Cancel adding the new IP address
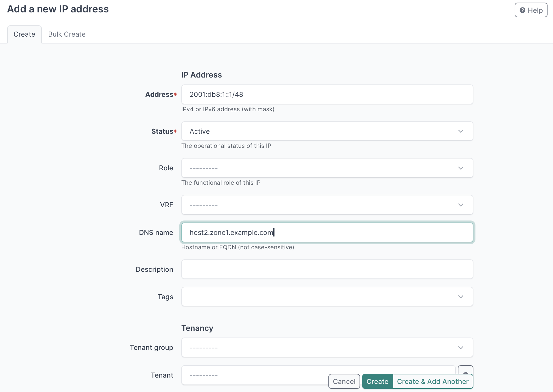The height and width of the screenshot is (392, 553). 344,381
